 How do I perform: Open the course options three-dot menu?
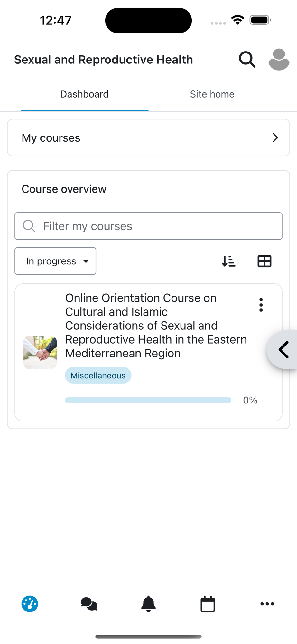point(261,305)
